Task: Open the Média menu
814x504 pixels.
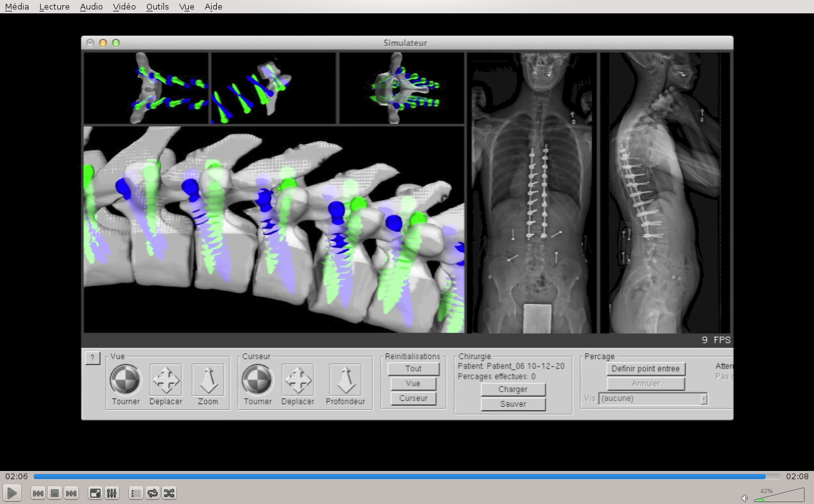Action: pyautogui.click(x=17, y=6)
